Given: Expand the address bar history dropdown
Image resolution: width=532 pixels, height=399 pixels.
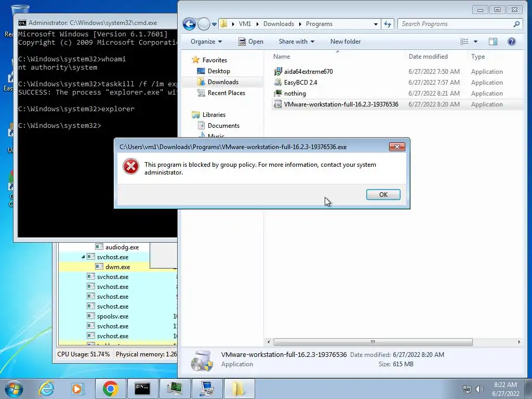Looking at the screenshot, I should point(376,24).
